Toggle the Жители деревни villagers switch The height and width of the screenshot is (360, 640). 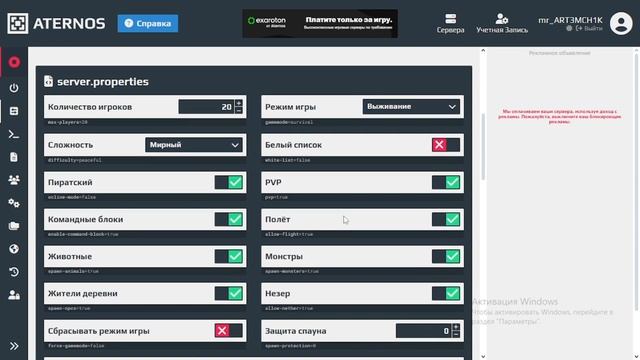click(229, 293)
